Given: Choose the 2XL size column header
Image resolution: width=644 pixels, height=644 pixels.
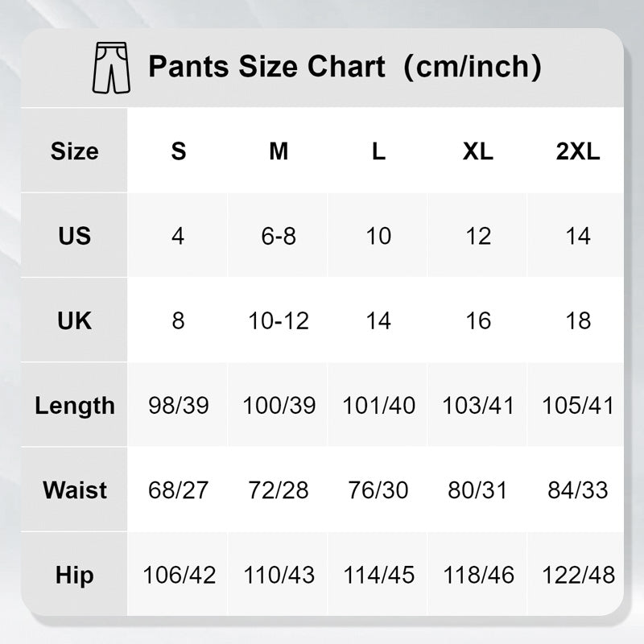Looking at the screenshot, I should (578, 151).
